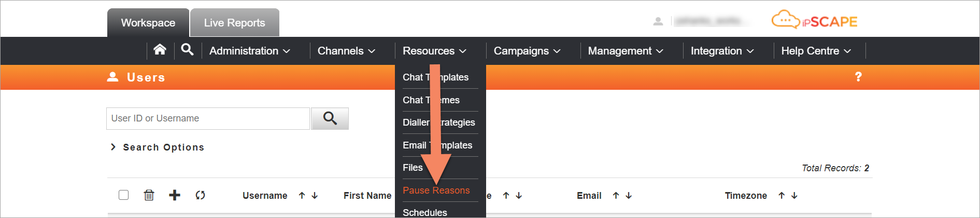This screenshot has height=218, width=980.
Task: Sort Timezone ascending with the up arrow
Action: (x=782, y=196)
